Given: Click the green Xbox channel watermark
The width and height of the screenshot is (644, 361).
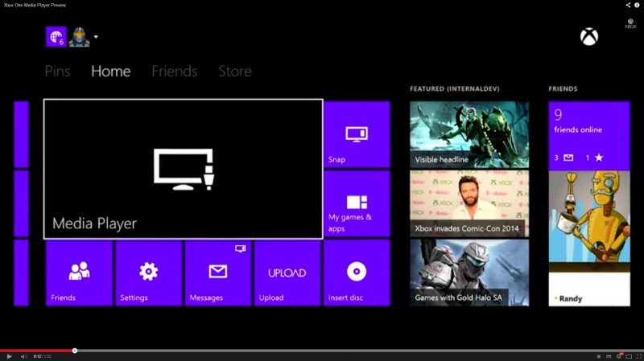Looking at the screenshot, I should click(x=630, y=23).
